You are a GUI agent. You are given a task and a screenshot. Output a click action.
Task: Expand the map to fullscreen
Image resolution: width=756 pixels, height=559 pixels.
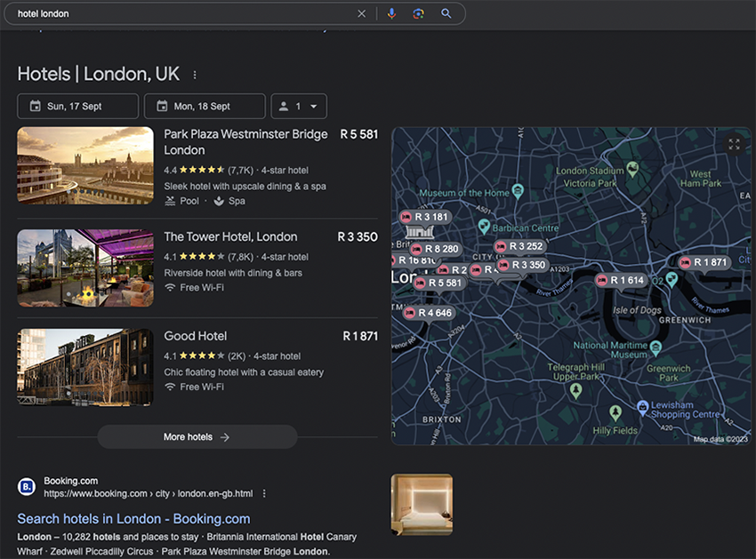point(734,144)
